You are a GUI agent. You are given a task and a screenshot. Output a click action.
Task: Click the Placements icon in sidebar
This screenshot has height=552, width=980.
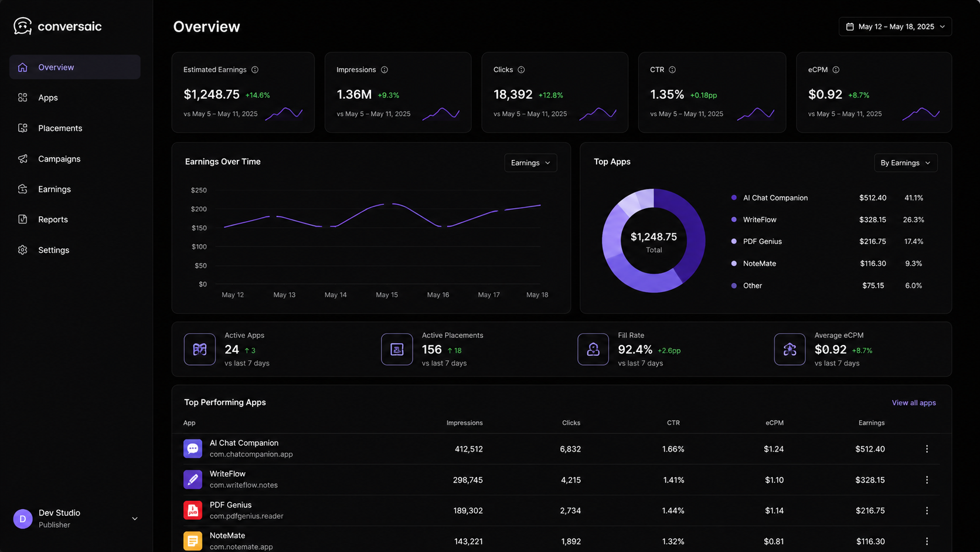[x=23, y=128]
